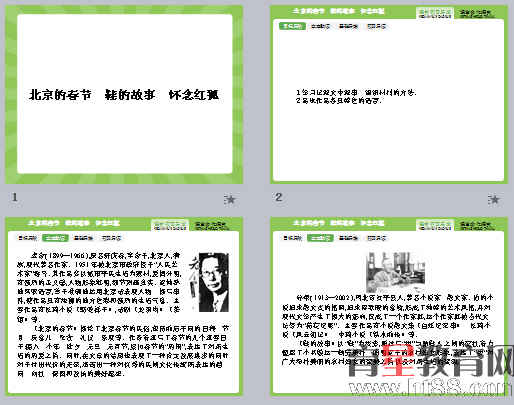
Task: Click the black-and-white desk photo on slide 4
Action: [x=395, y=272]
